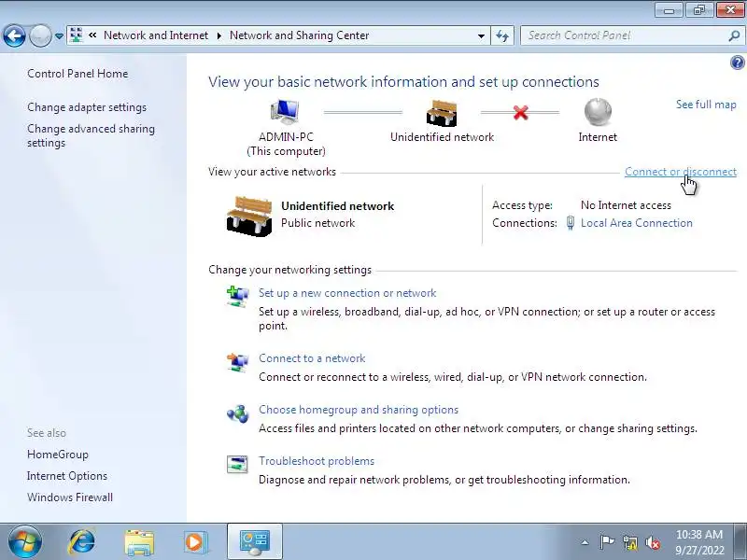Screen dimensions: 747x560
Task: Open Set up a new connection or network
Action: click(347, 293)
